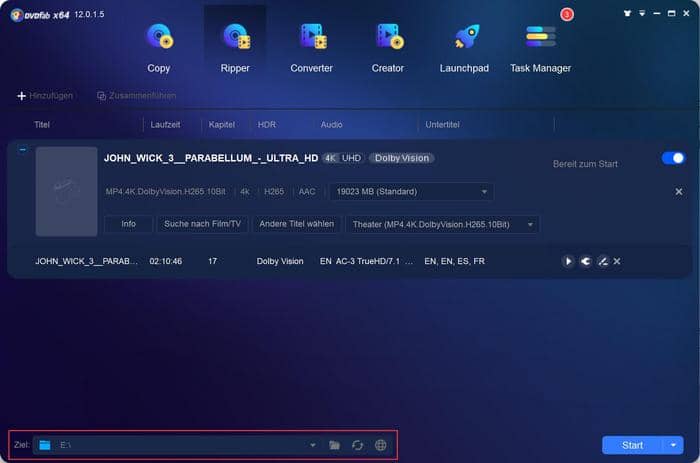700x463 pixels.
Task: Browse the output folder icon
Action: (335, 444)
